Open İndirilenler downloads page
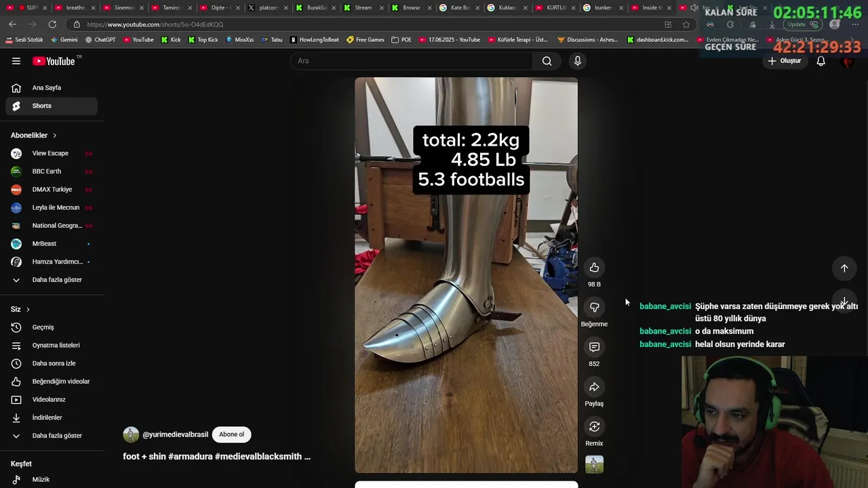The height and width of the screenshot is (488, 868). tap(52, 418)
